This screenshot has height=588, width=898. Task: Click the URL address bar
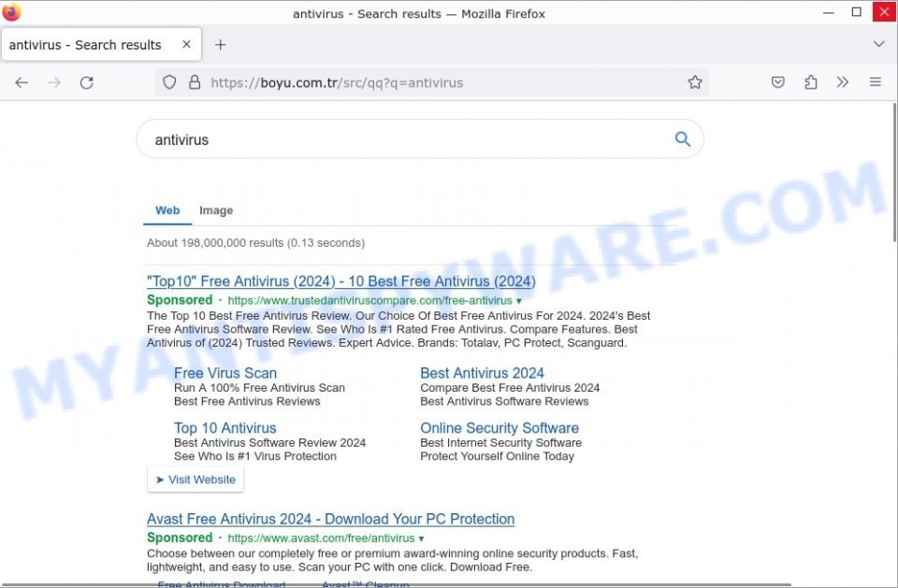[x=432, y=82]
